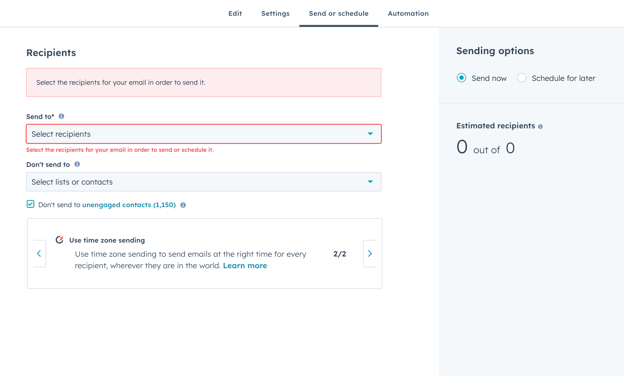The height and width of the screenshot is (376, 624).
Task: Click the Estimated recipients info icon
Action: tap(540, 127)
